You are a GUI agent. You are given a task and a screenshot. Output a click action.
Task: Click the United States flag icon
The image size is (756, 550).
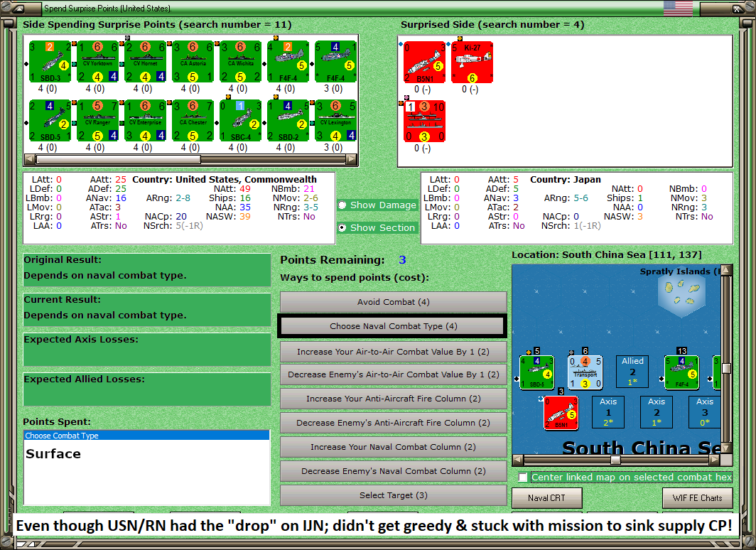pos(677,9)
